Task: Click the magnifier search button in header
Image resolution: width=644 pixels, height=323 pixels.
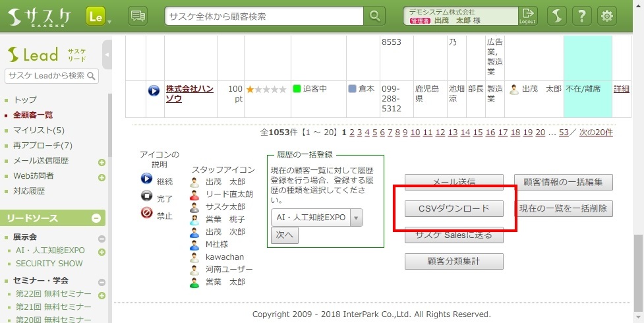Action: (x=375, y=16)
